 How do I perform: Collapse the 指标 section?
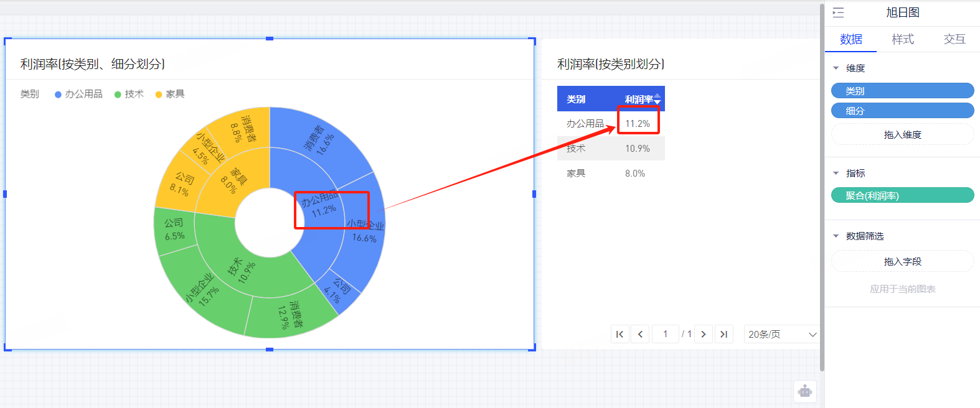[836, 174]
